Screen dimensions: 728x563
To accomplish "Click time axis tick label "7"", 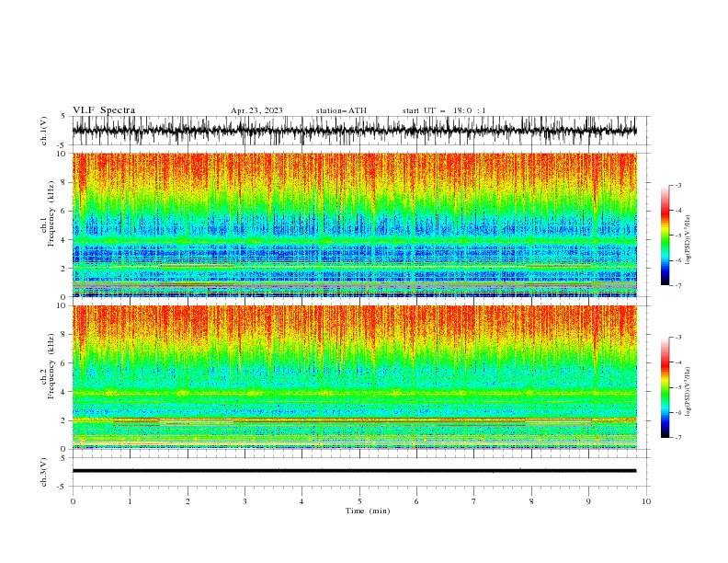I will [x=474, y=501].
